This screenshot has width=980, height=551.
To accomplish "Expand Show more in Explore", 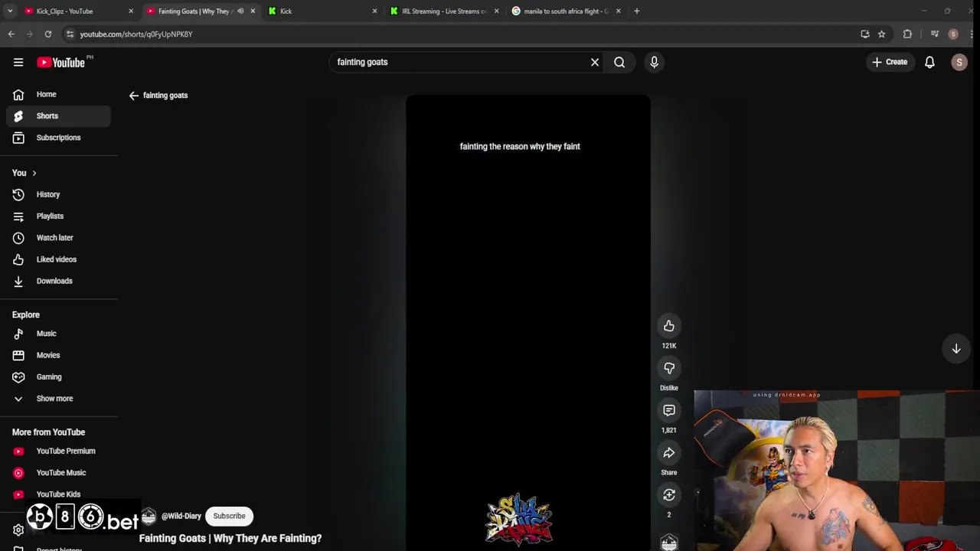I will (58, 399).
